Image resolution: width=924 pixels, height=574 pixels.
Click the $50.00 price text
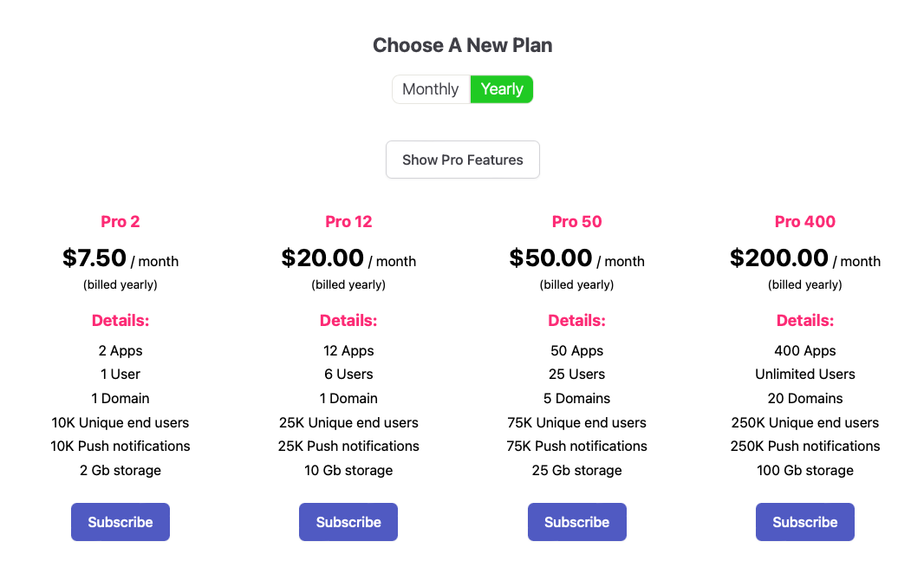(550, 258)
